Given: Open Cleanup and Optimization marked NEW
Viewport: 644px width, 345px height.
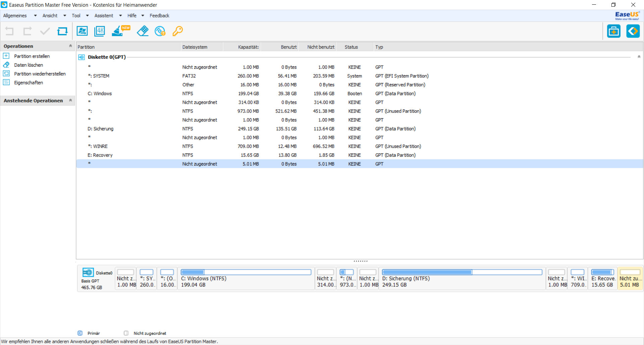Looking at the screenshot, I should (x=120, y=31).
